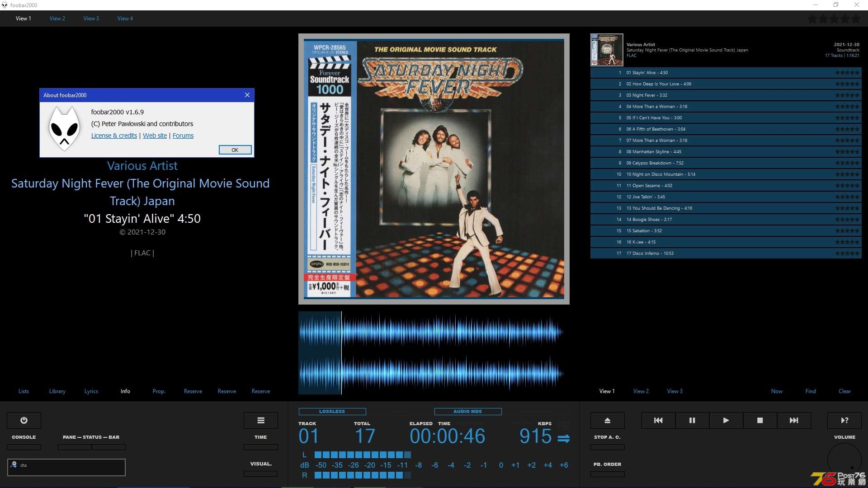Click the Now button in the playlist panel

click(777, 391)
